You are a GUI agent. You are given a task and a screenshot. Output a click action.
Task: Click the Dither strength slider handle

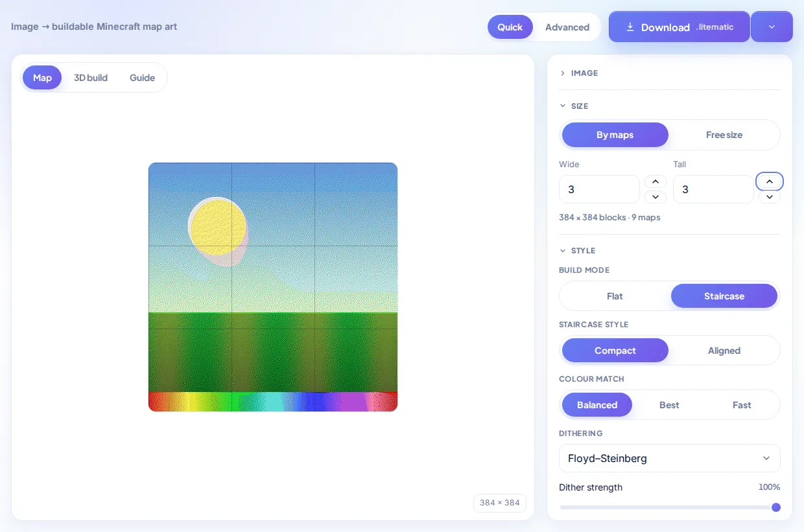775,507
